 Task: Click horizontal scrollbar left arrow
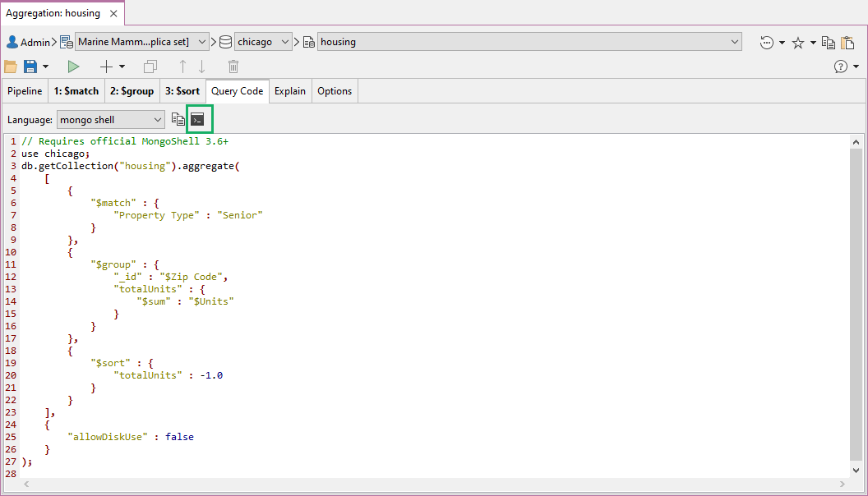pos(26,484)
